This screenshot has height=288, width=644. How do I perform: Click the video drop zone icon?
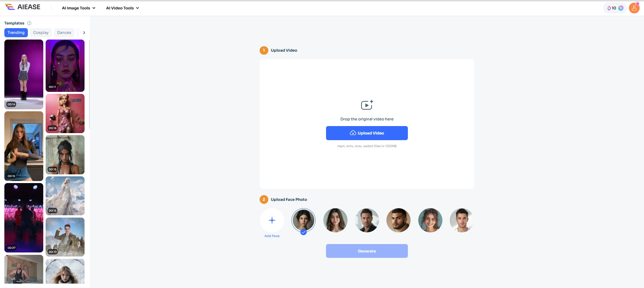367,105
